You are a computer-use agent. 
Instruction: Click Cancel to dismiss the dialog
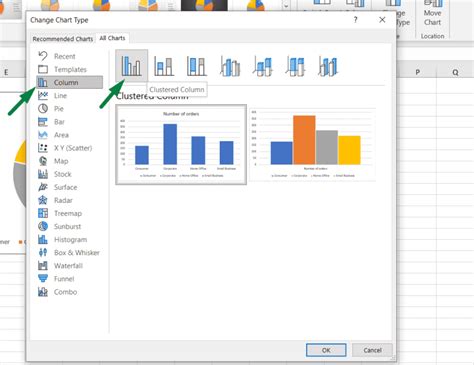[372, 350]
